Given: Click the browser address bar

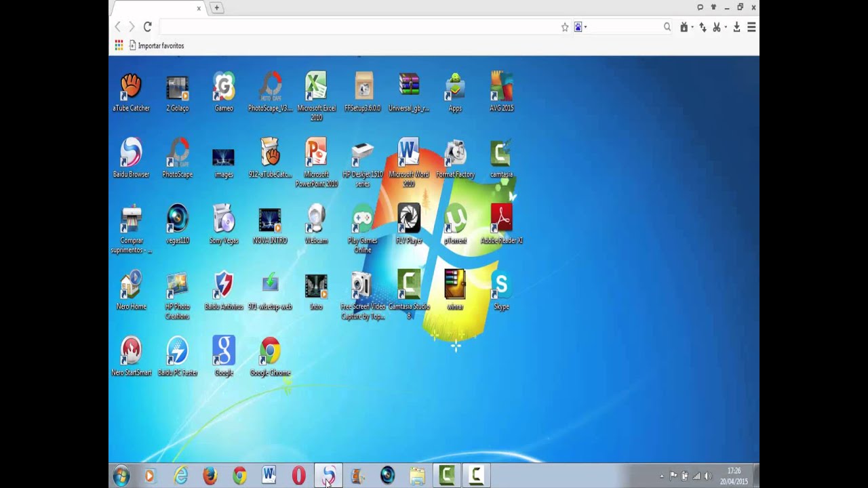Looking at the screenshot, I should click(358, 27).
